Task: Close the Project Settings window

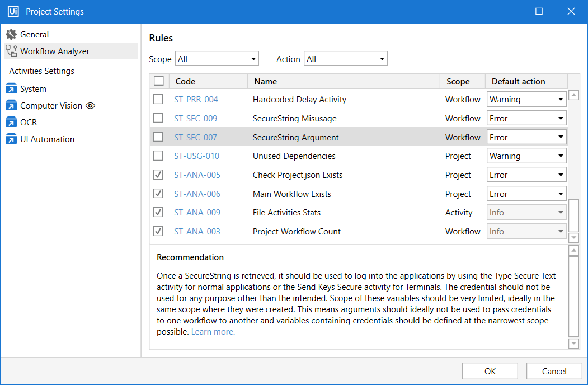Action: pyautogui.click(x=571, y=11)
